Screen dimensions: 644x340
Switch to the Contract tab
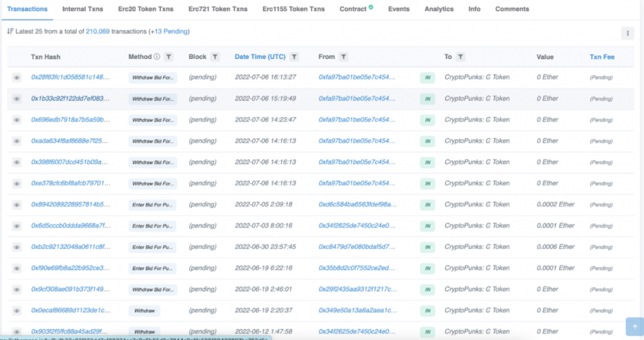click(353, 9)
